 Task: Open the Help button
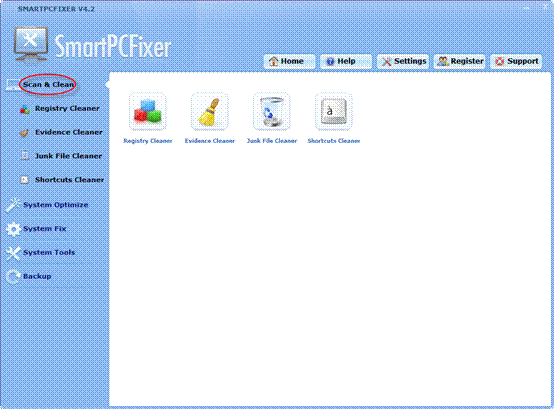tap(346, 61)
